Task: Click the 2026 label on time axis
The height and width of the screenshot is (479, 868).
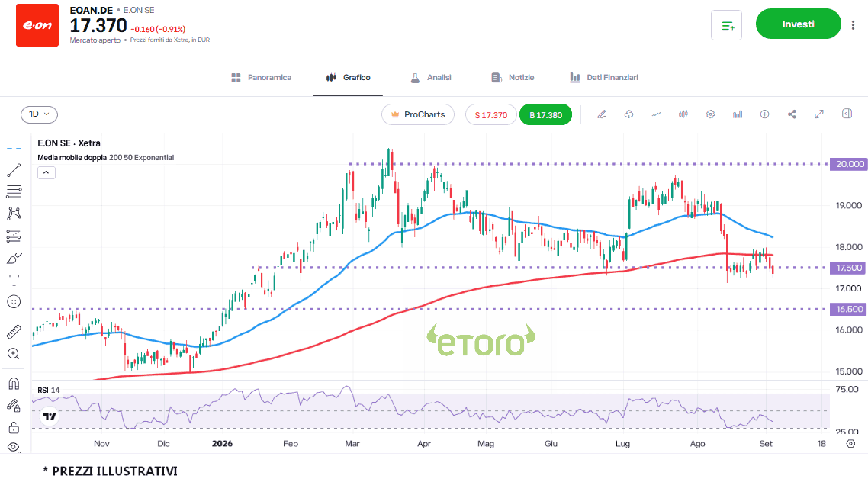Action: point(222,444)
